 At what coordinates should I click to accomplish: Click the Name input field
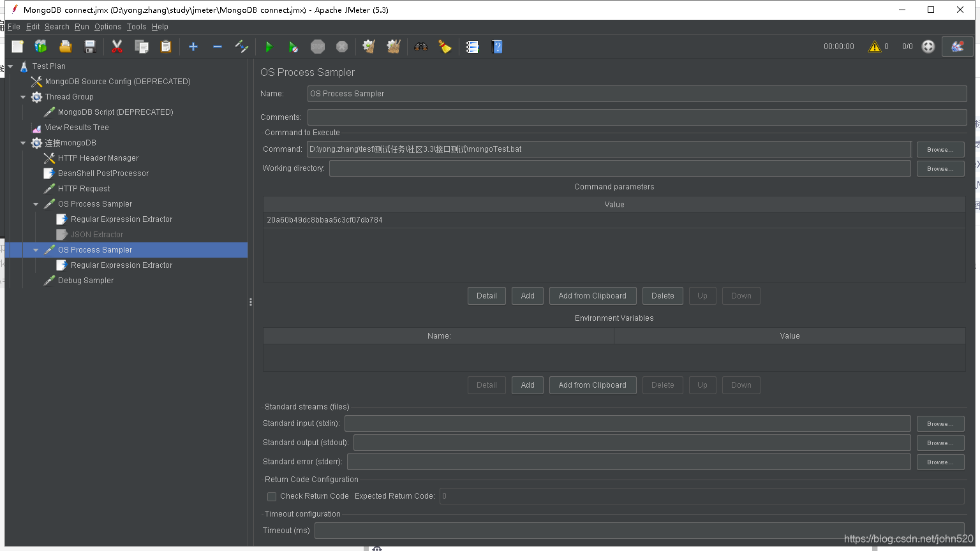pyautogui.click(x=637, y=94)
